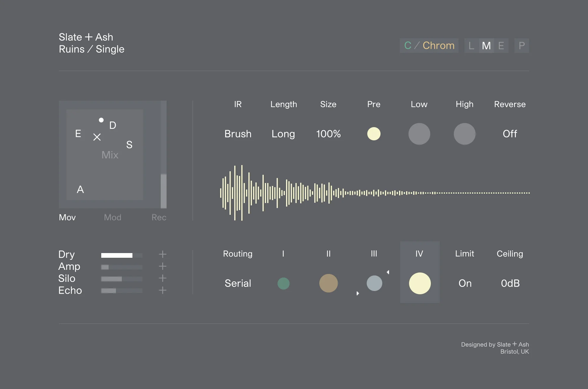
Task: Select the L mode button
Action: click(471, 46)
